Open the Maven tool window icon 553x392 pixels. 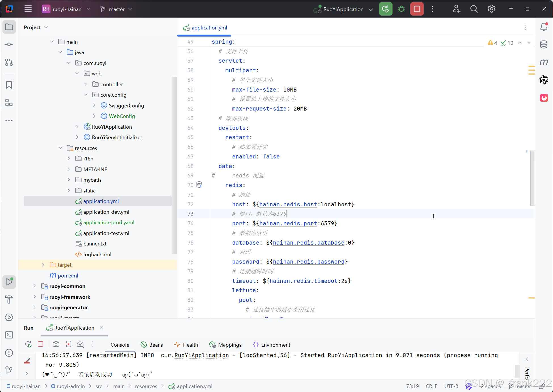click(x=544, y=62)
